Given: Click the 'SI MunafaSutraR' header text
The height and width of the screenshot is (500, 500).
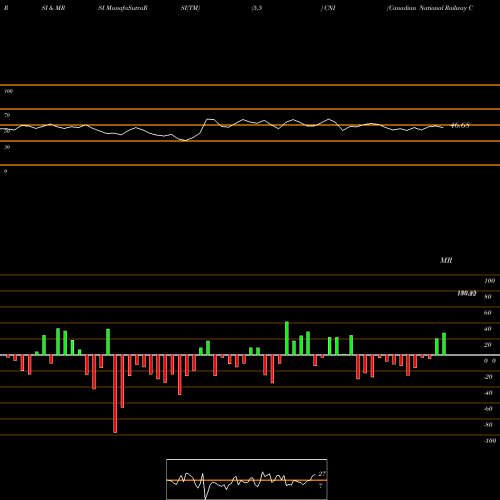Looking at the screenshot, I should (x=123, y=8).
